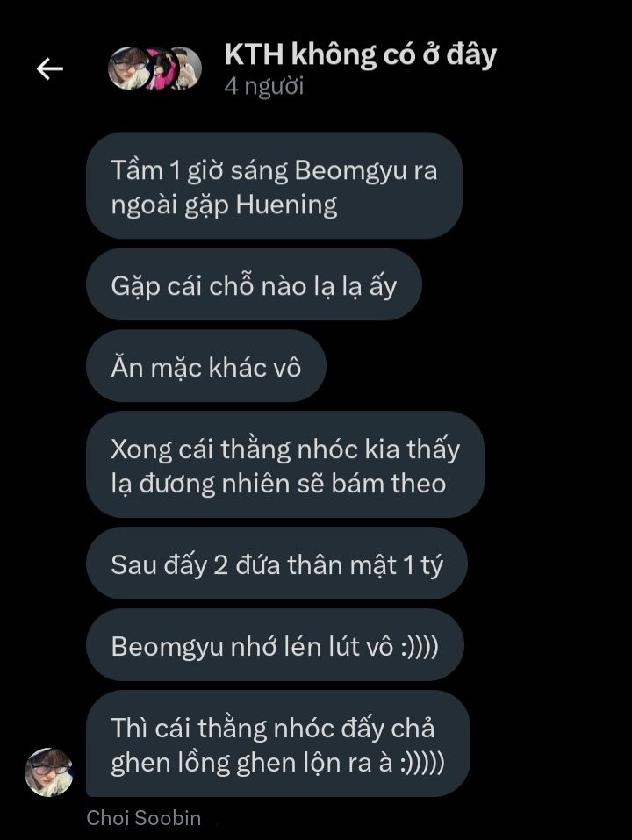Select message 'Ăn mặc khác vô'
The height and width of the screenshot is (840, 632).
click(206, 366)
